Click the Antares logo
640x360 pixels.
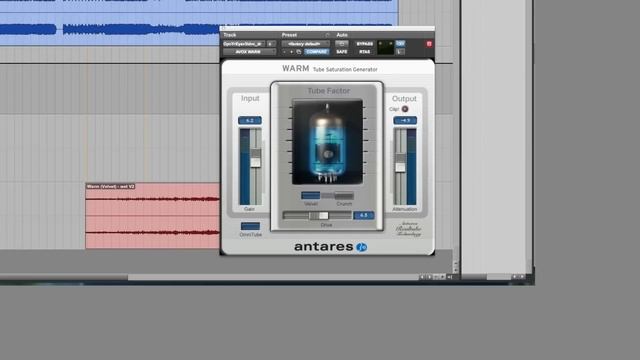click(x=330, y=247)
